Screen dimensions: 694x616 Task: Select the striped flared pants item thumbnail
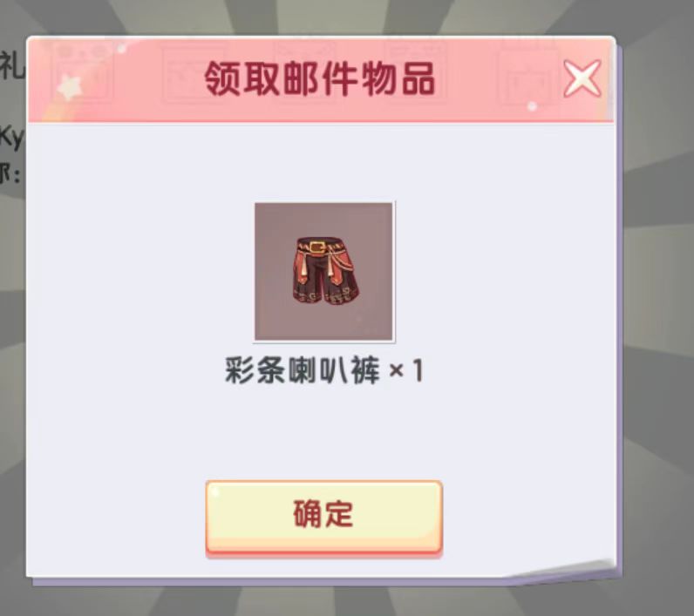tap(323, 272)
